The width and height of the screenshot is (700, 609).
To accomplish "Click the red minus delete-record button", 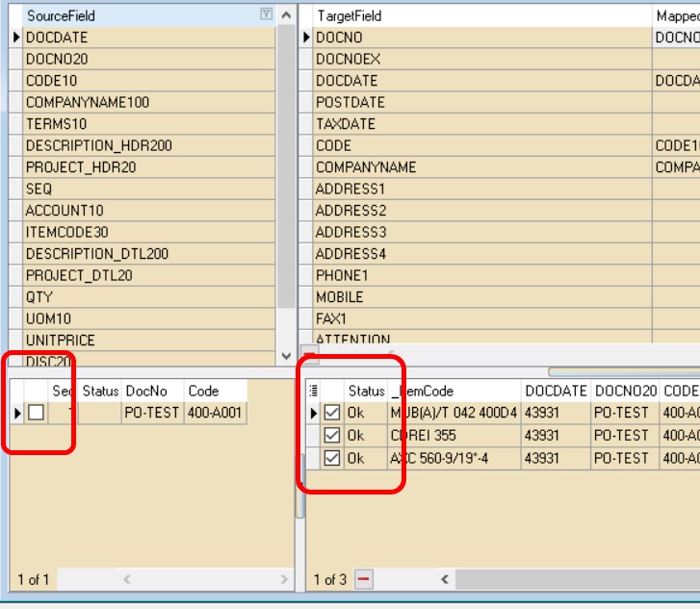I will click(x=364, y=579).
